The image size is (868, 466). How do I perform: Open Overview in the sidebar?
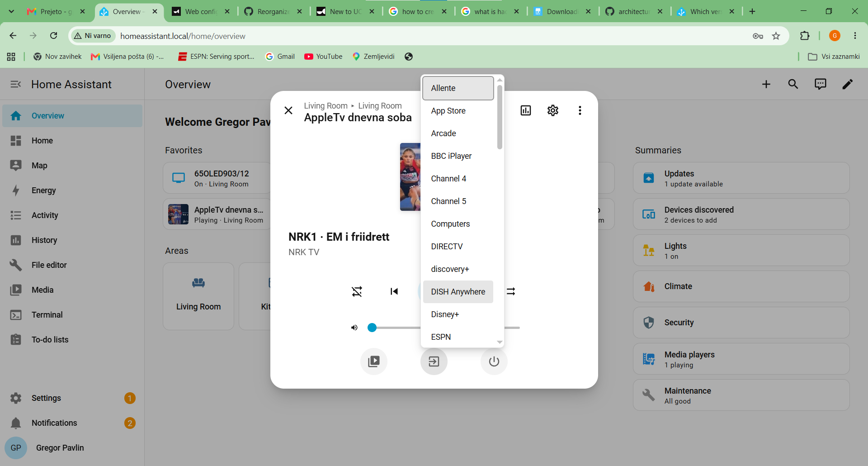click(x=72, y=116)
